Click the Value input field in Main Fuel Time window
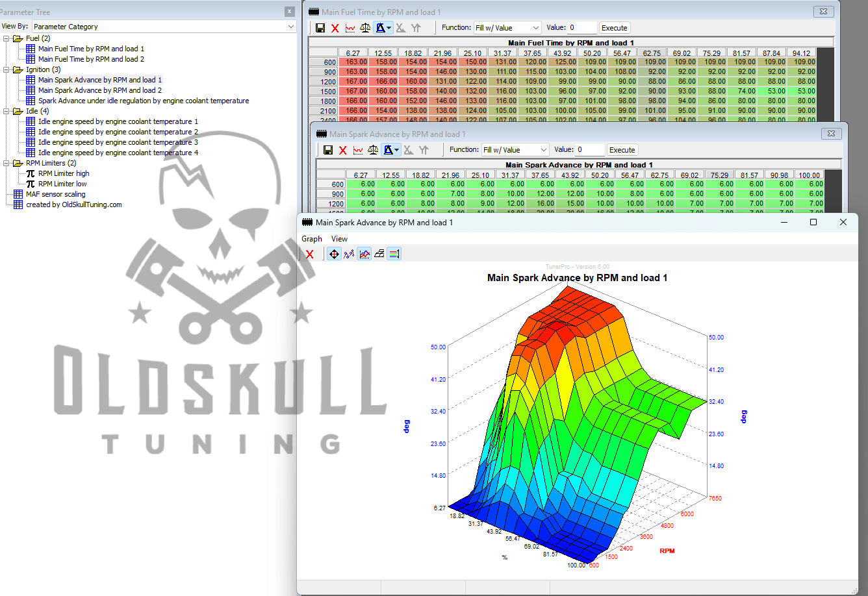The width and height of the screenshot is (868, 596). click(581, 28)
